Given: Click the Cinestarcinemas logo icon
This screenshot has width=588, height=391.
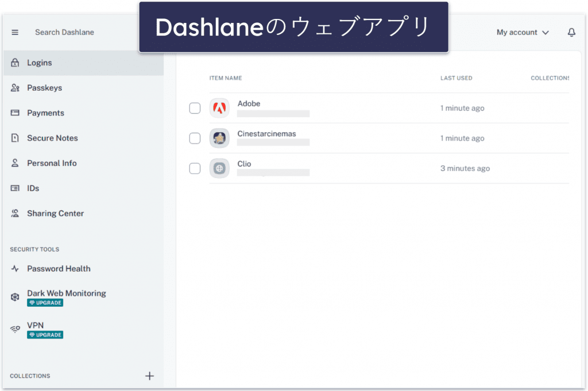Looking at the screenshot, I should pyautogui.click(x=219, y=138).
